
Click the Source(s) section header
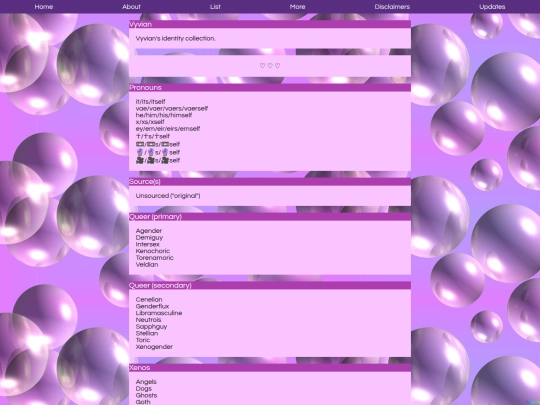(x=270, y=181)
